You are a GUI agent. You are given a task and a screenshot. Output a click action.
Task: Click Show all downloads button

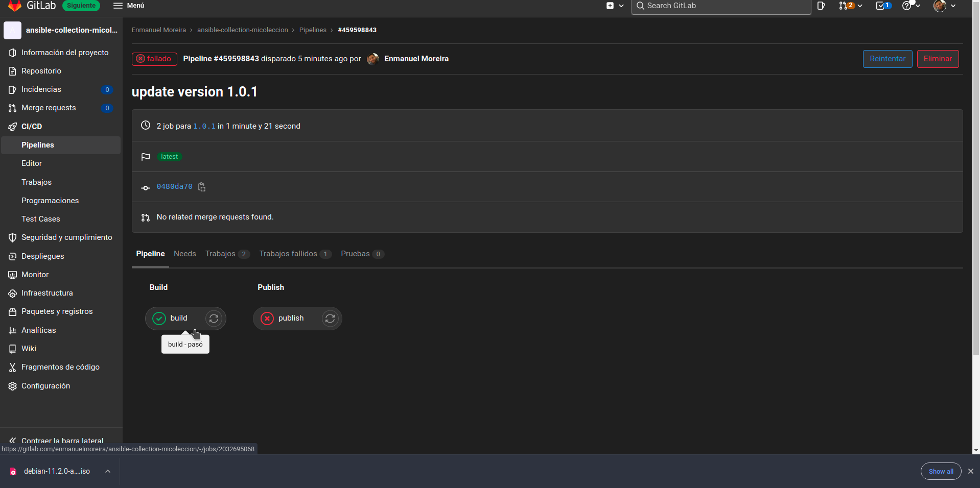click(x=941, y=471)
